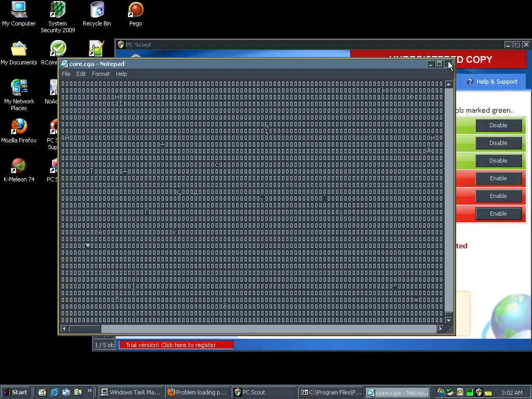Click the third system tray icon
The width and height of the screenshot is (532, 399).
click(x=460, y=392)
